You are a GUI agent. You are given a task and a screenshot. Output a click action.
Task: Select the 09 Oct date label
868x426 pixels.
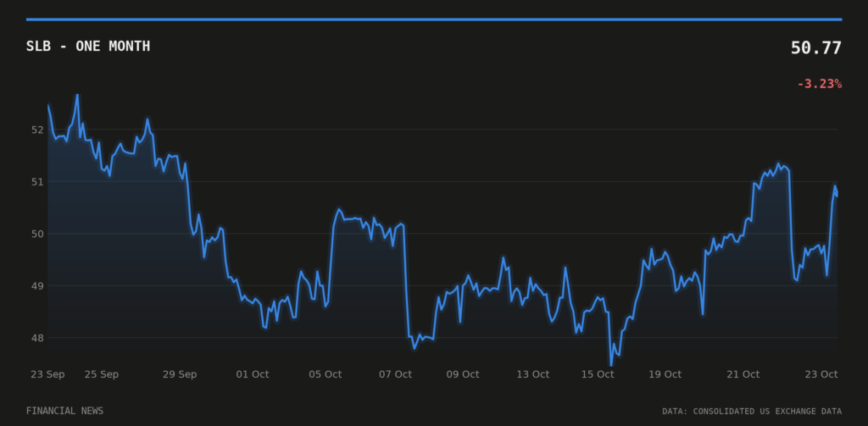(x=463, y=374)
